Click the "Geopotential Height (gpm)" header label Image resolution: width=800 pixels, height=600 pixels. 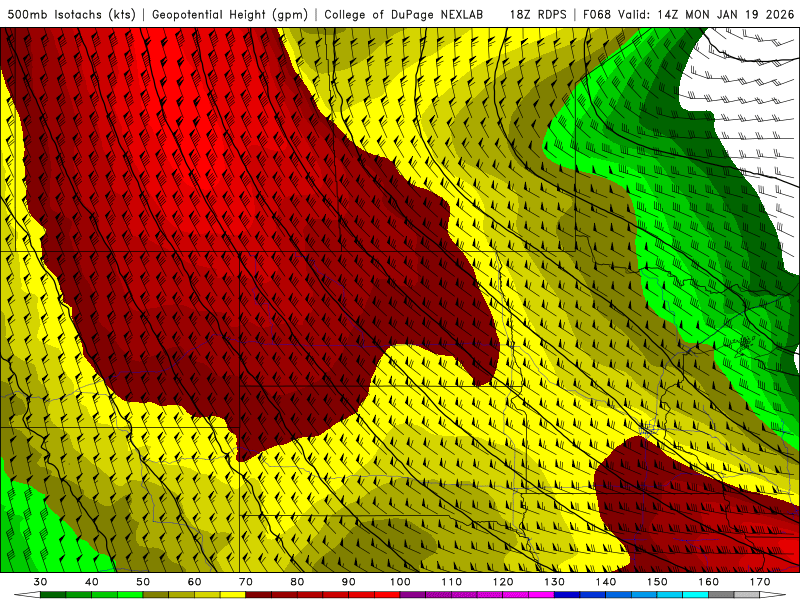[x=230, y=14]
